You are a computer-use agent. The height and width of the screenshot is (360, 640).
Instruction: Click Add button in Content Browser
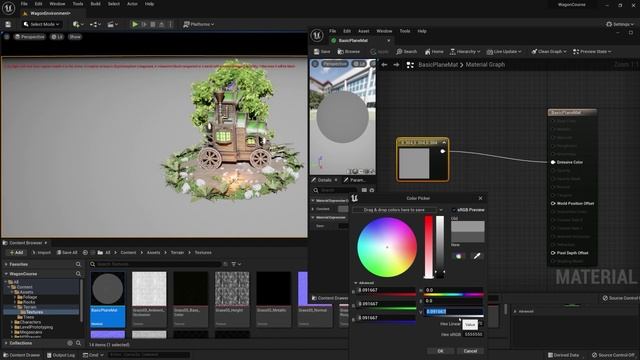[16, 252]
